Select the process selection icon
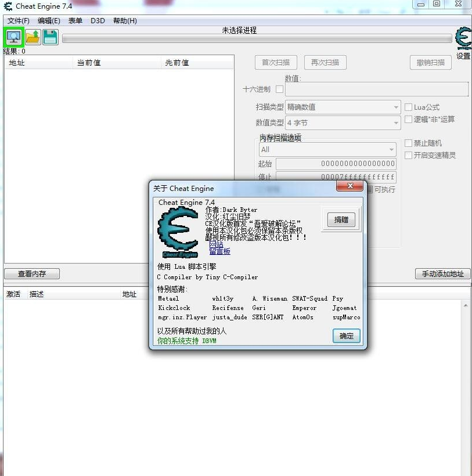The image size is (472, 476). tap(13, 36)
